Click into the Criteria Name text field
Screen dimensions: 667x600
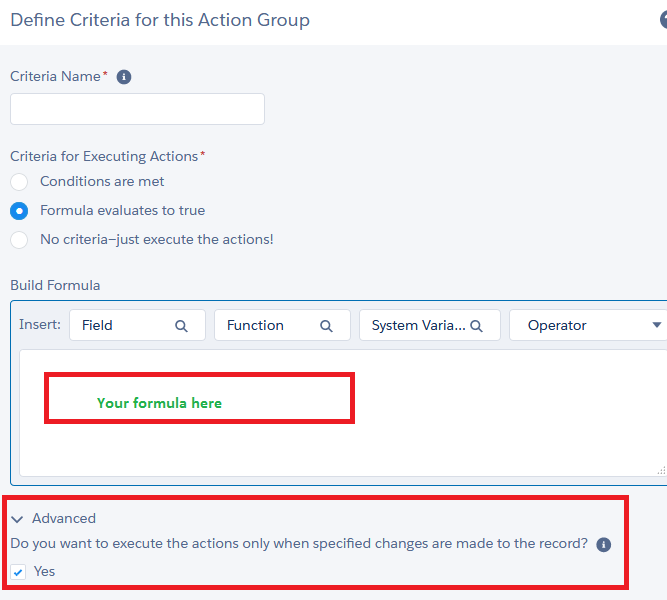[x=137, y=109]
